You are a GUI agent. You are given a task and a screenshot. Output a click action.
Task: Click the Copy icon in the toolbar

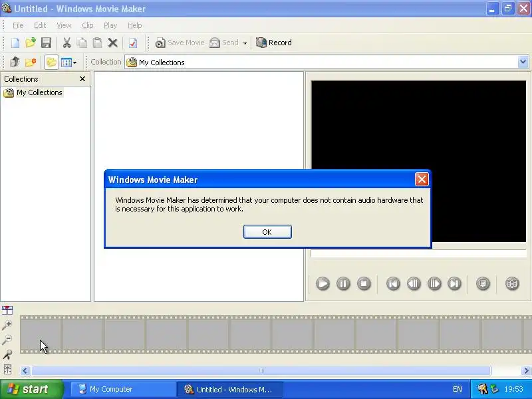(x=82, y=43)
